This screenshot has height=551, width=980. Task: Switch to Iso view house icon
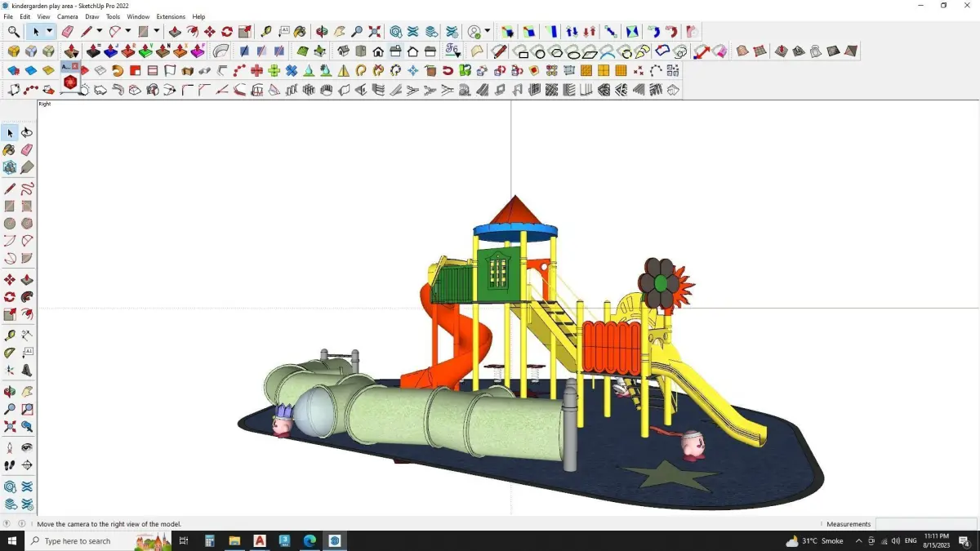tap(343, 51)
